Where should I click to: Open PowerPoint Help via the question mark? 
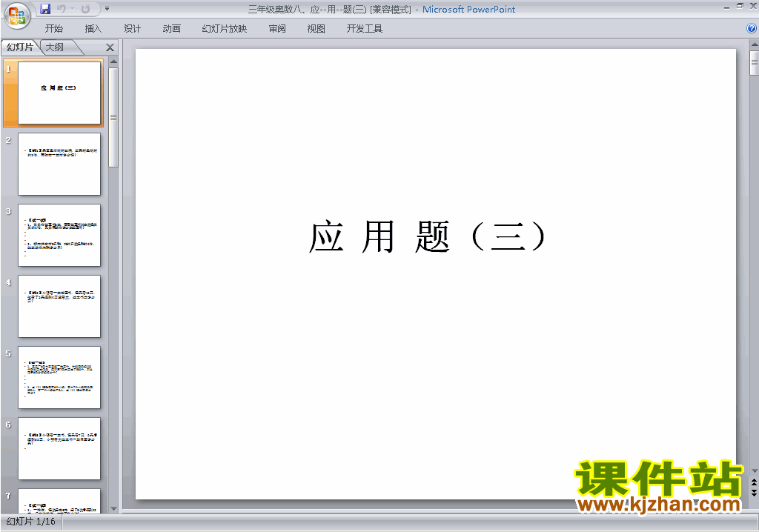tap(752, 29)
